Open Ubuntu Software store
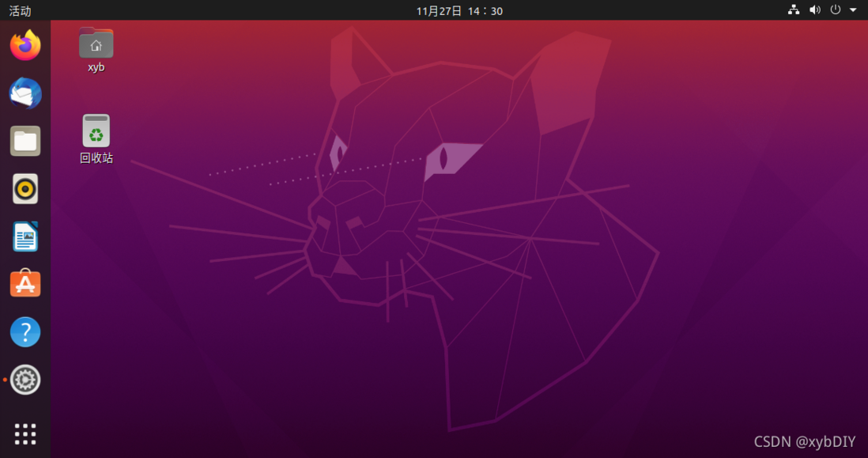This screenshot has width=868, height=458. coord(25,283)
